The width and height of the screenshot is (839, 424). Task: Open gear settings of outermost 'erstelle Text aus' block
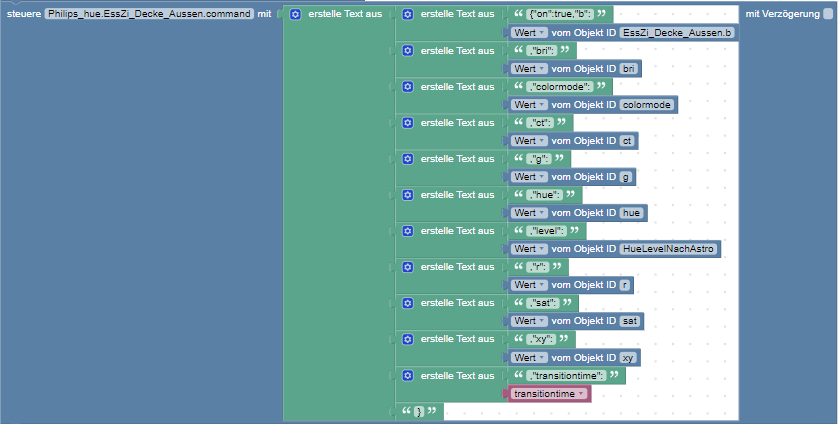click(x=295, y=14)
